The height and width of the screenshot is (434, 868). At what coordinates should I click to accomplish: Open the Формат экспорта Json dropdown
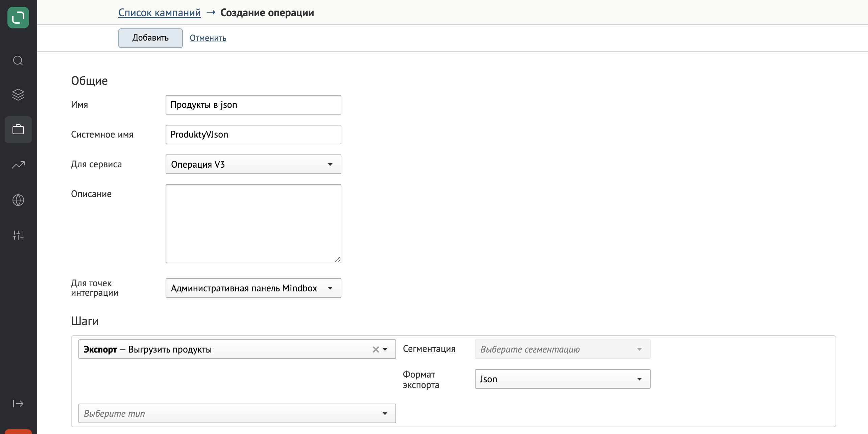(x=563, y=379)
